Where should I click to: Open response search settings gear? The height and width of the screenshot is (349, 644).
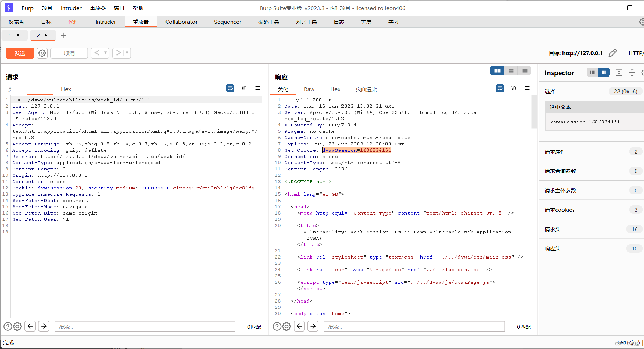click(286, 326)
